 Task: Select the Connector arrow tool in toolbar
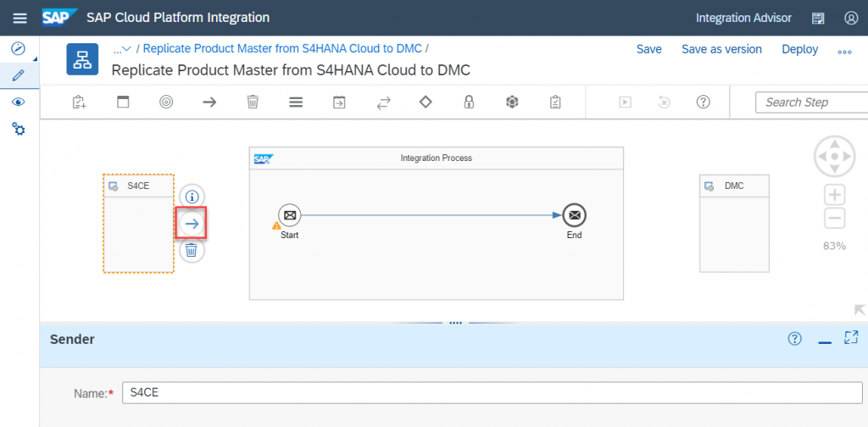209,103
